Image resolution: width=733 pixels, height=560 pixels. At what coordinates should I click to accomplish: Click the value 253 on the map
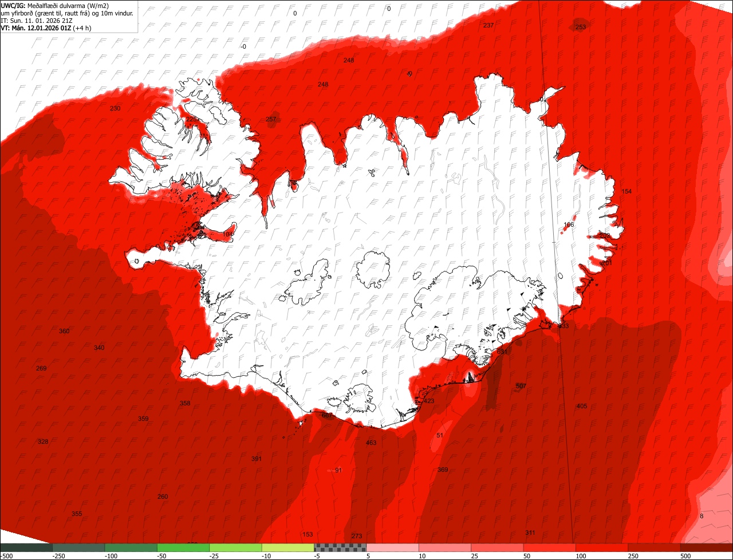point(581,27)
